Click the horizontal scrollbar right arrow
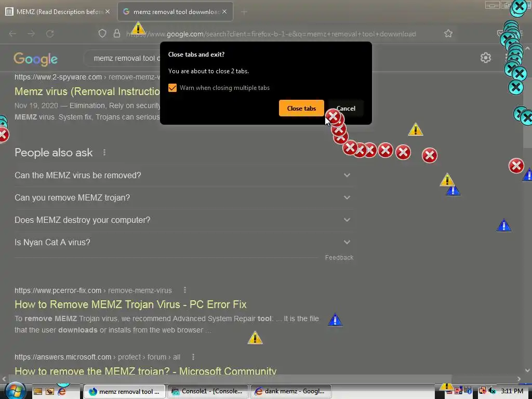The image size is (532, 399). tap(519, 379)
